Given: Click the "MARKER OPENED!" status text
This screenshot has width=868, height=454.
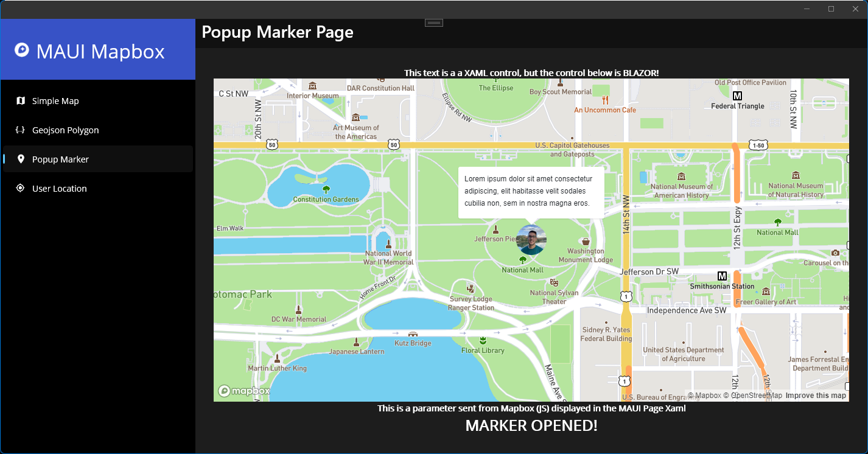Looking at the screenshot, I should coord(531,425).
